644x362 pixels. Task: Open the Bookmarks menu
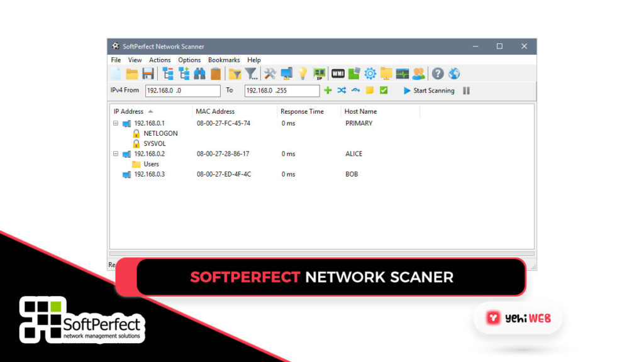tap(225, 60)
